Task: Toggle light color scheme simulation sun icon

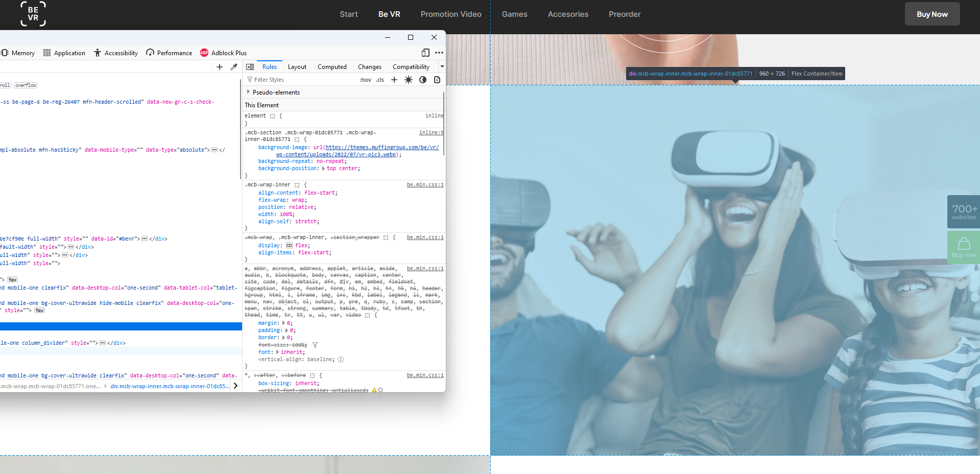Action: [x=409, y=80]
